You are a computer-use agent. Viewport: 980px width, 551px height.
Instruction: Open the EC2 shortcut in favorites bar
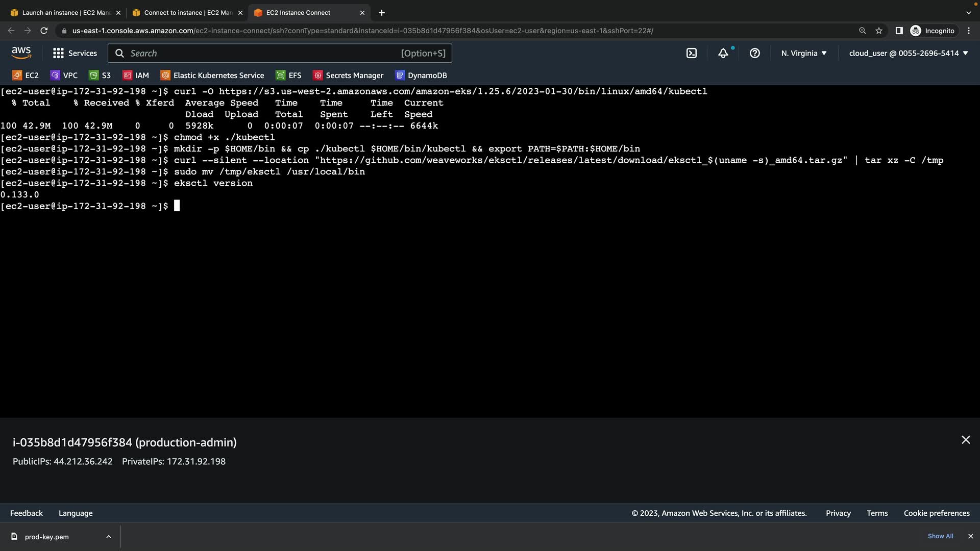(26, 76)
